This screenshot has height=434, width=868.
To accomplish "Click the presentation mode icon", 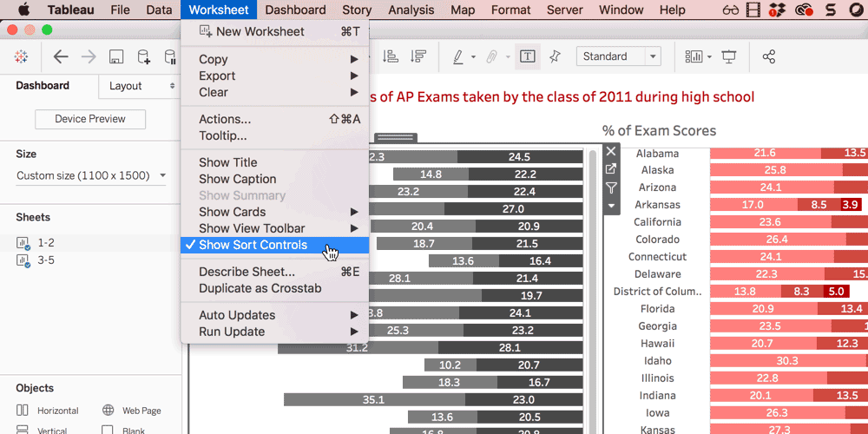I will point(728,56).
